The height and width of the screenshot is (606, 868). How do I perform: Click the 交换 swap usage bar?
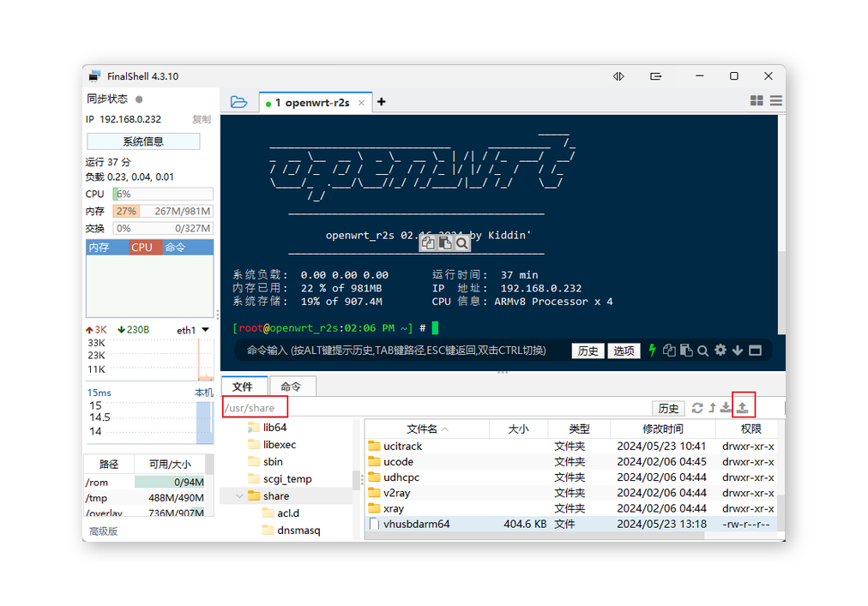pos(163,229)
